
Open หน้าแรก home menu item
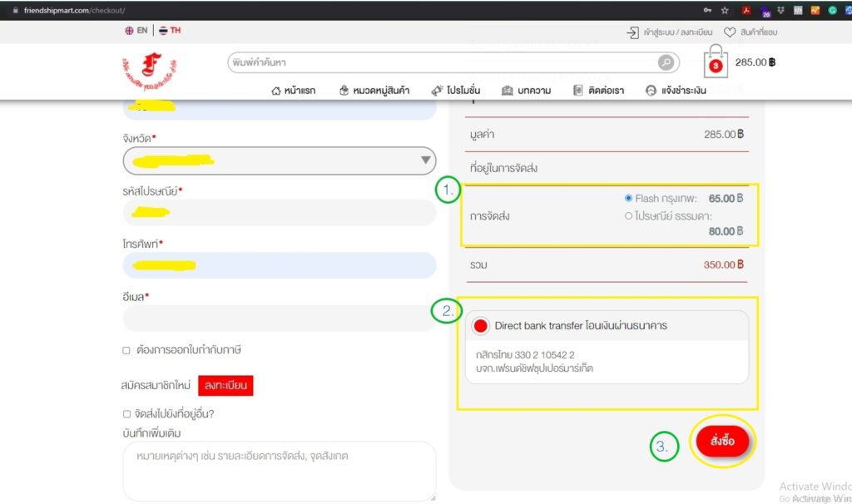pyautogui.click(x=300, y=91)
